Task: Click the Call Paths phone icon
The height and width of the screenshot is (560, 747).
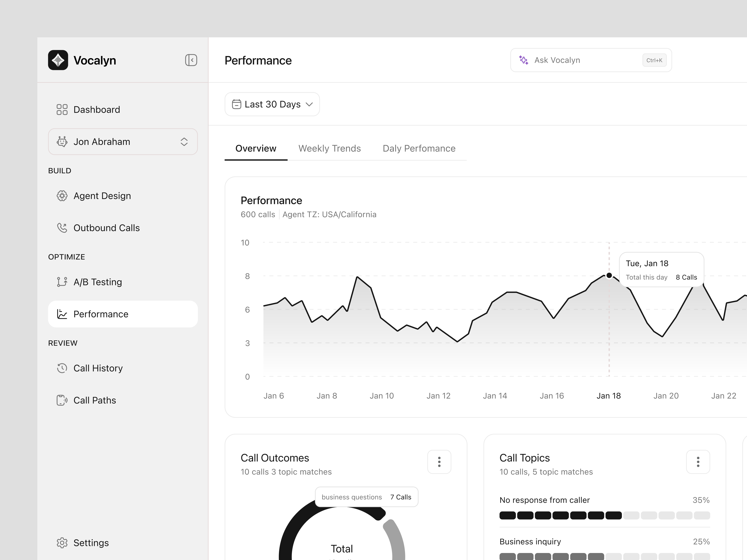Action: click(62, 400)
